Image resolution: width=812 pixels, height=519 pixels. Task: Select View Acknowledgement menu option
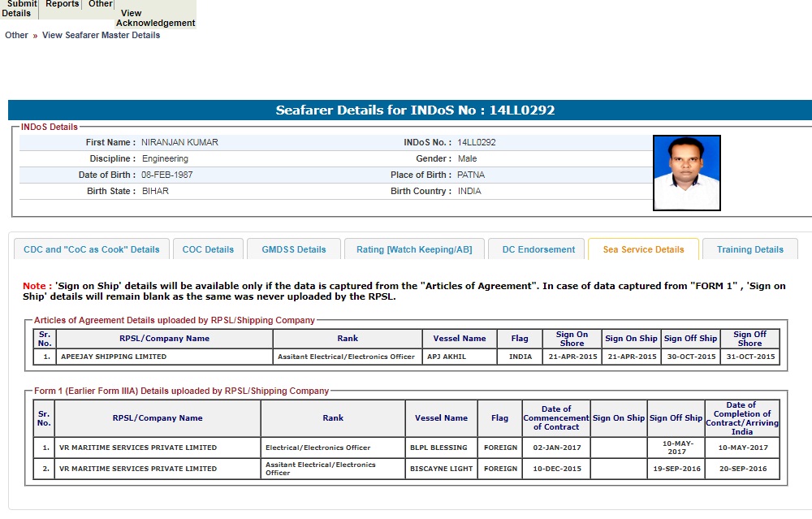(155, 18)
